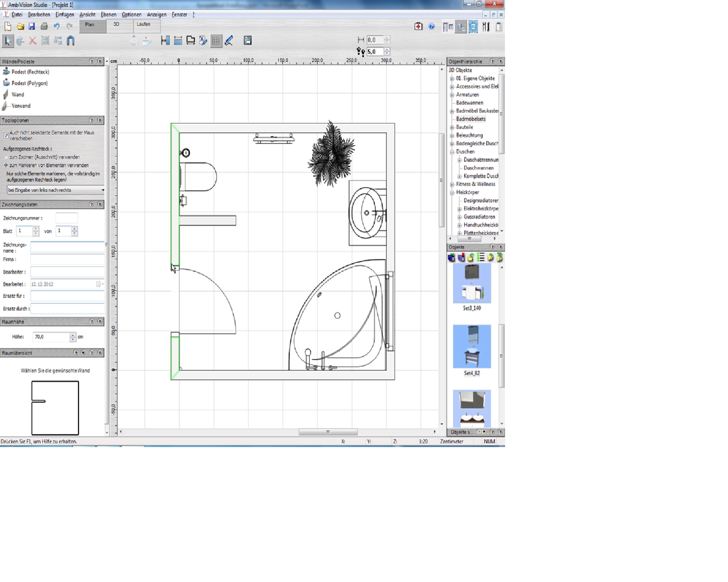Open the first aid kit icon

[418, 27]
